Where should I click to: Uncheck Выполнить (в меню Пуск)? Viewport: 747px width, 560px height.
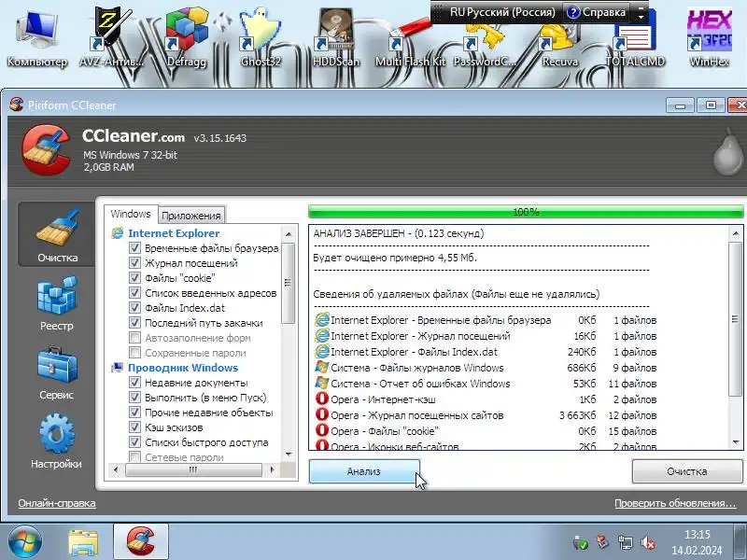click(x=134, y=398)
